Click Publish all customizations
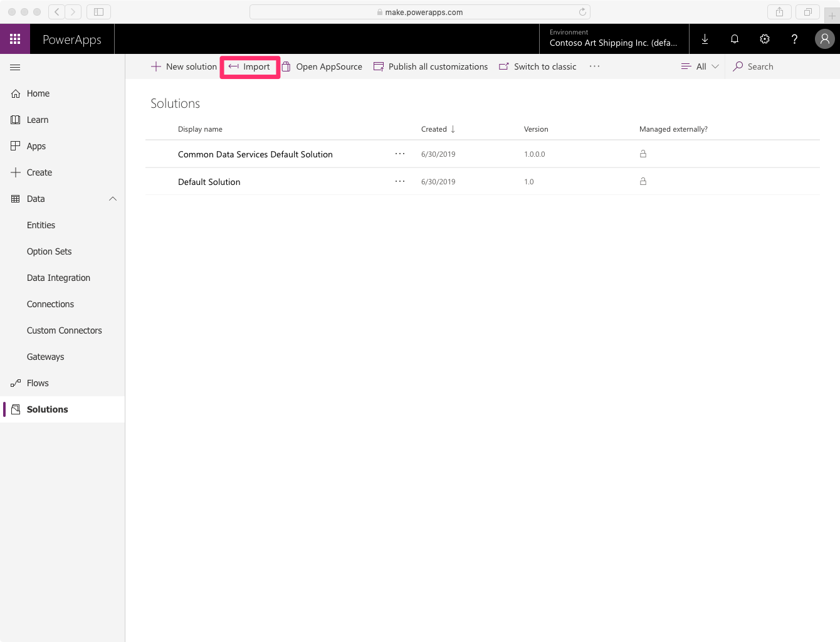The height and width of the screenshot is (642, 840). pyautogui.click(x=431, y=66)
